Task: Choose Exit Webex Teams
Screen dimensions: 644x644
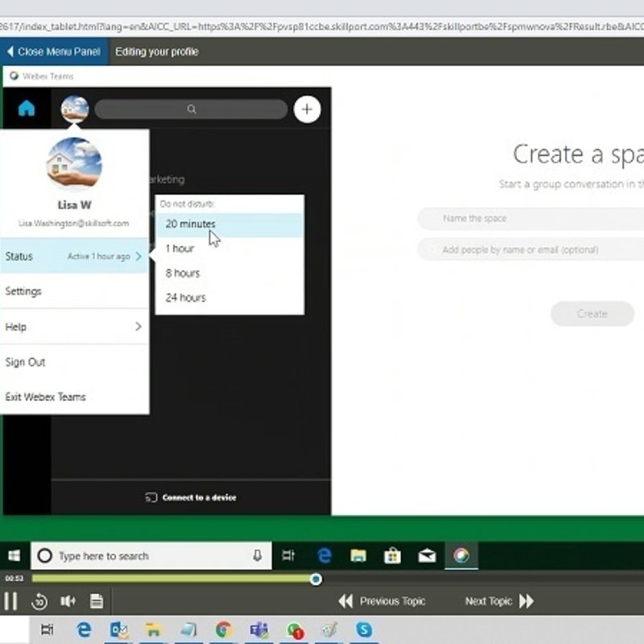Action: pos(74,397)
